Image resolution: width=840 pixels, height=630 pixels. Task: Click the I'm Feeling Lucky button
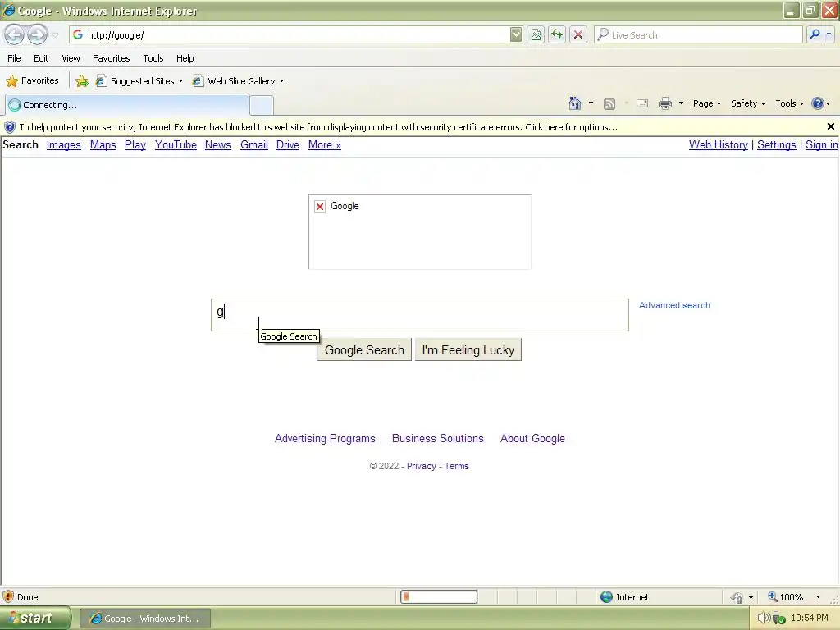(468, 349)
